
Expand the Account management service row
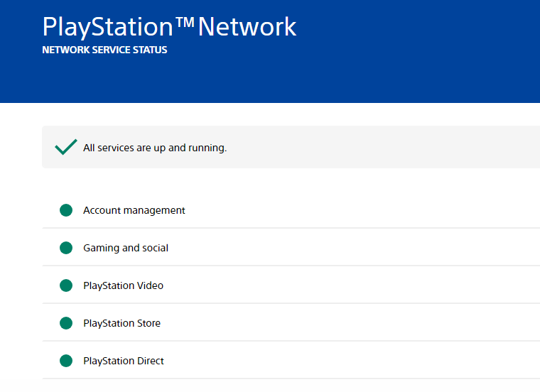(x=291, y=210)
